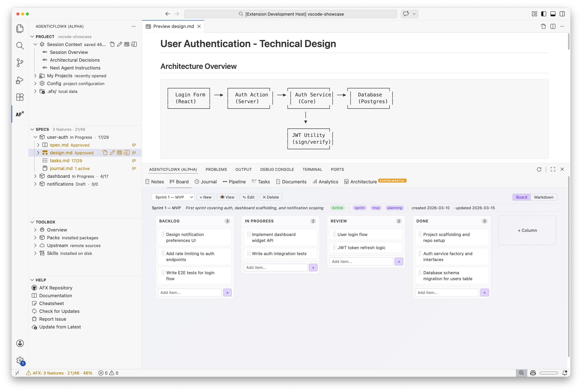This screenshot has height=392, width=582.
Task: Click the share icon next to Session Context
Action: pos(112,44)
